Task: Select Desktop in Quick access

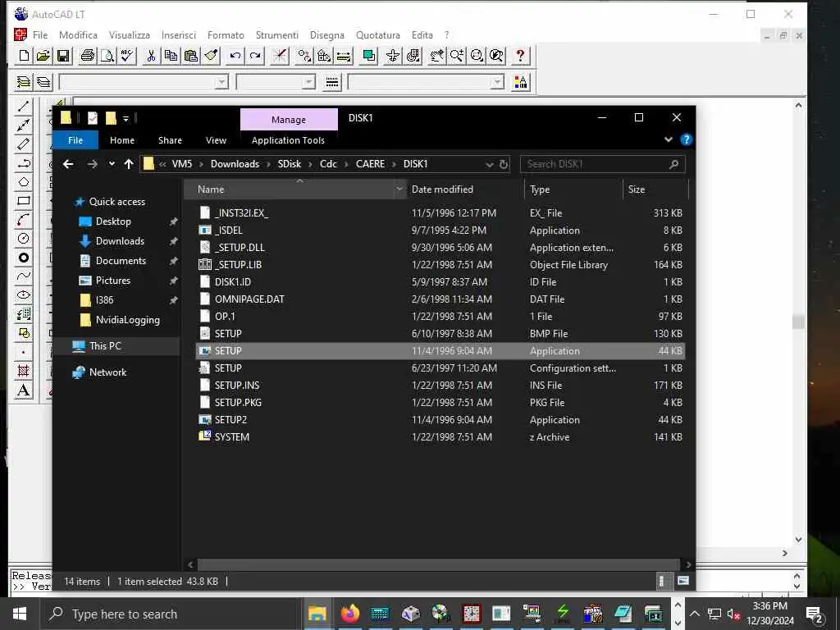Action: pyautogui.click(x=113, y=221)
